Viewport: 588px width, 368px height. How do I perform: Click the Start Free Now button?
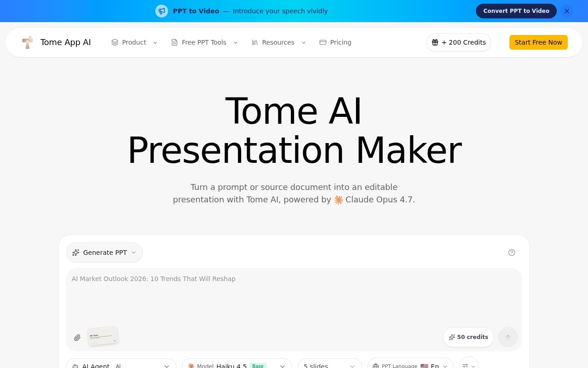tap(538, 42)
